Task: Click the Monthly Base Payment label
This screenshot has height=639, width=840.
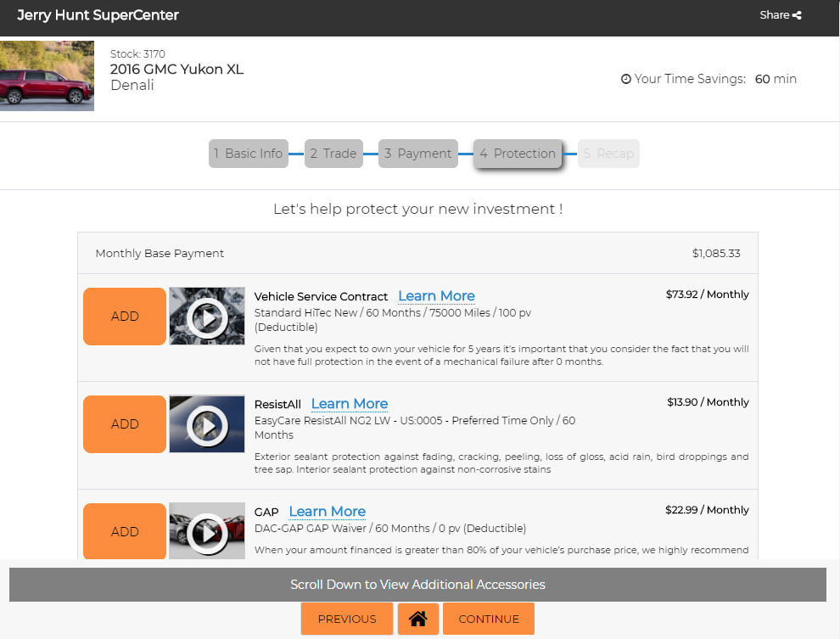Action: 160,254
